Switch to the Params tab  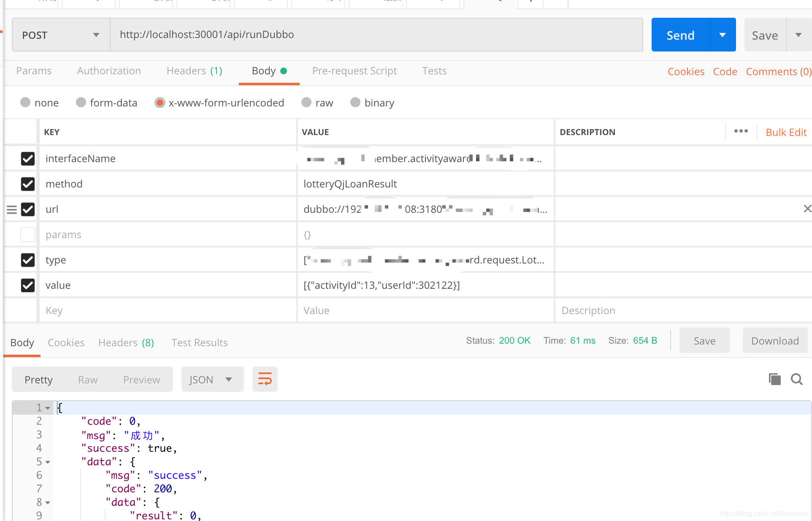[34, 71]
